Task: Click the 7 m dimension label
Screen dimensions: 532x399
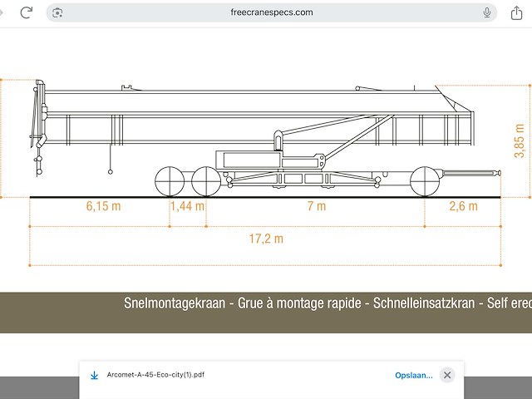Action: click(316, 206)
